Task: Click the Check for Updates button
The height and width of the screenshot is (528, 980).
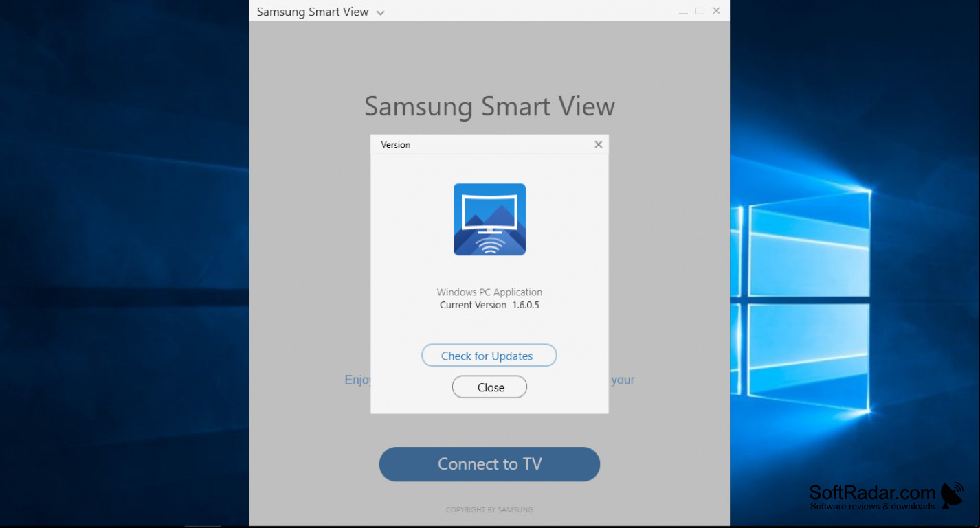Action: coord(489,356)
